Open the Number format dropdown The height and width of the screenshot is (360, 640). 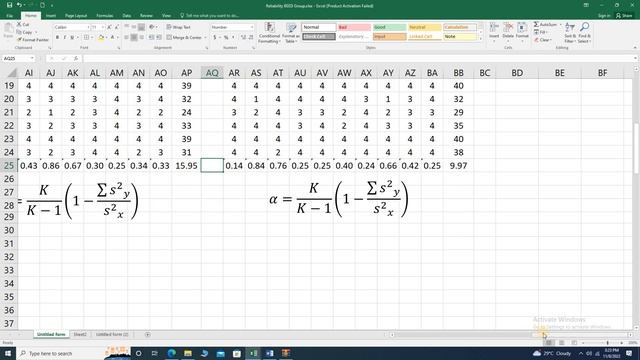tap(251, 27)
